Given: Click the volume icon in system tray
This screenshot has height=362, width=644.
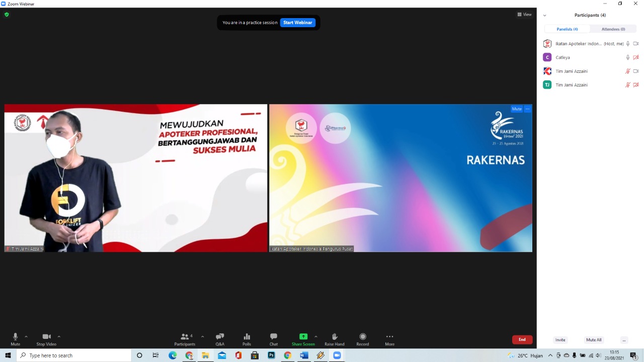Looking at the screenshot, I should (x=598, y=355).
